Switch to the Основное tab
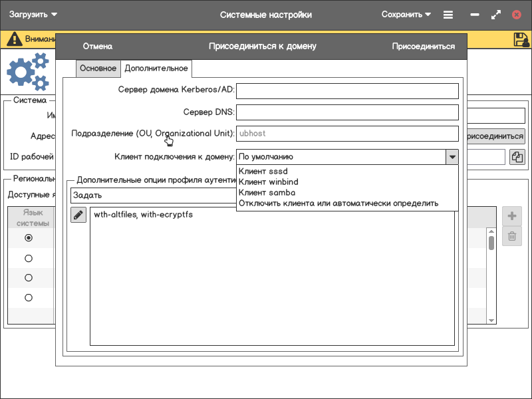Screen dimensions: 532x399 point(98,68)
